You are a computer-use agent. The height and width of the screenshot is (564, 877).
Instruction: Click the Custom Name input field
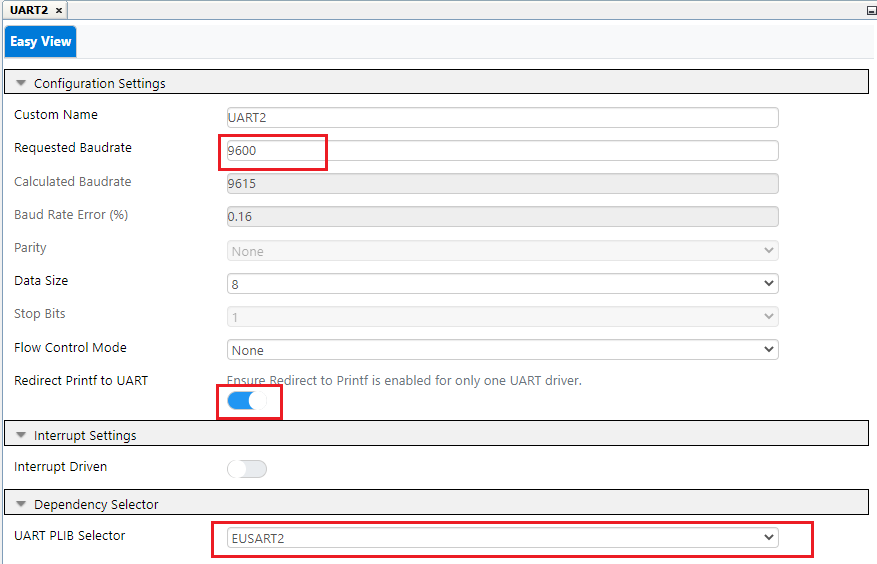[502, 118]
